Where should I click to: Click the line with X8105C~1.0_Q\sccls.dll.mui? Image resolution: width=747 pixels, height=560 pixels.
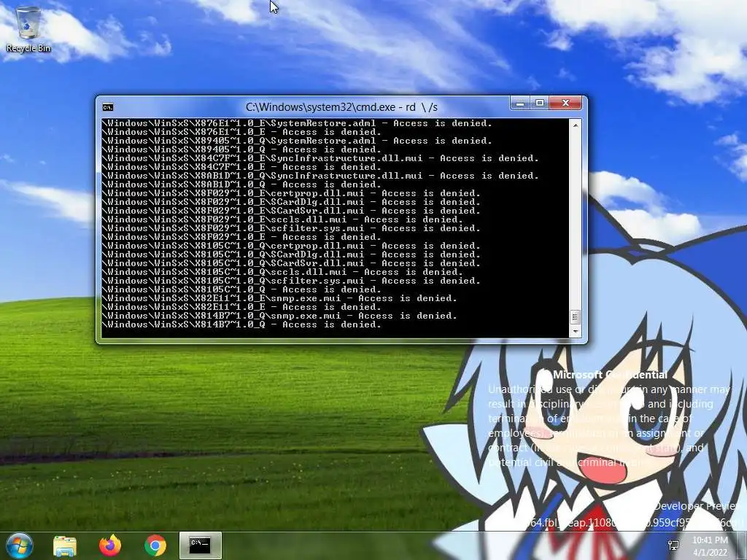(x=282, y=272)
